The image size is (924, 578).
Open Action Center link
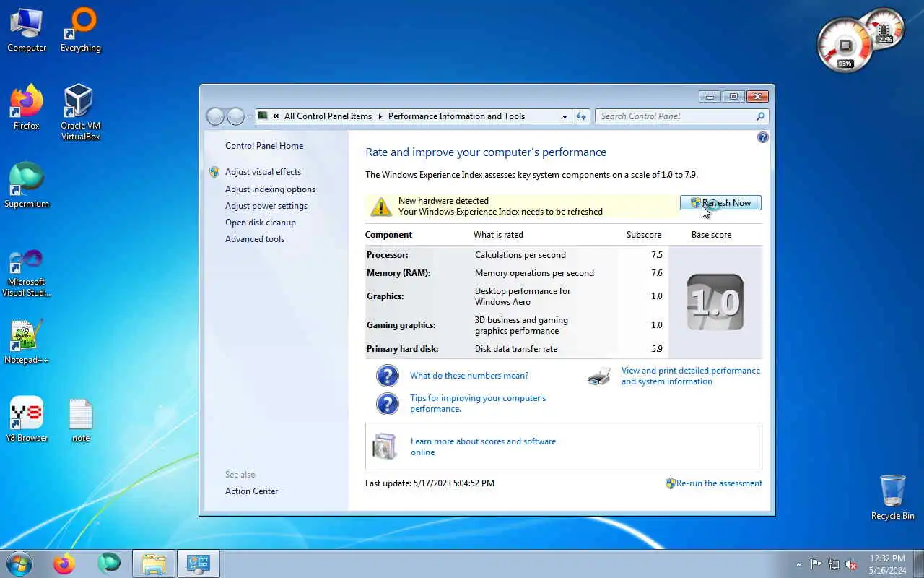251,491
